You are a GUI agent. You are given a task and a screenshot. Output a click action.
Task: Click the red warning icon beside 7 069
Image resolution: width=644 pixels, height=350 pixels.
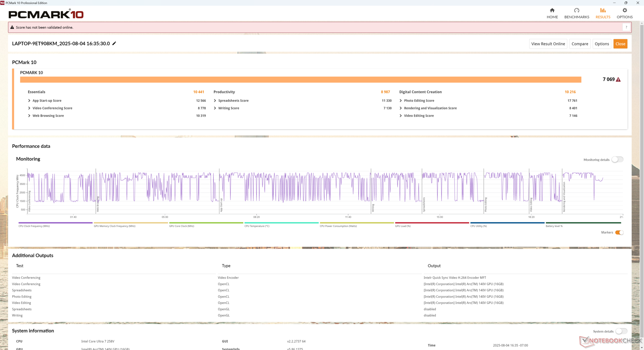point(618,79)
